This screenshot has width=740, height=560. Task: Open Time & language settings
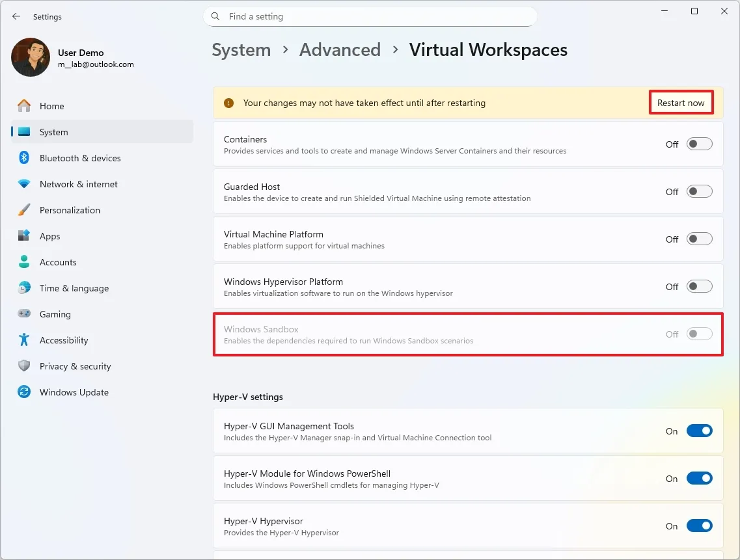click(x=73, y=288)
